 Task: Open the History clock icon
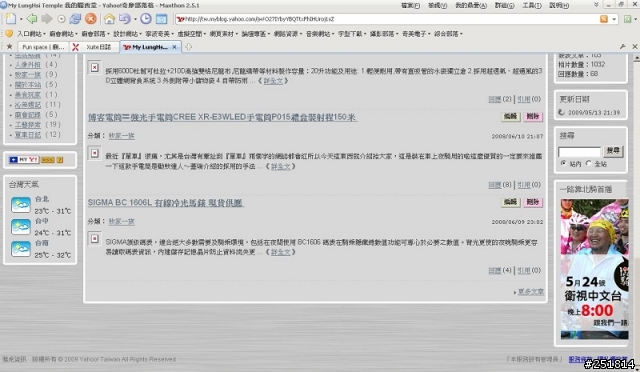(x=146, y=19)
